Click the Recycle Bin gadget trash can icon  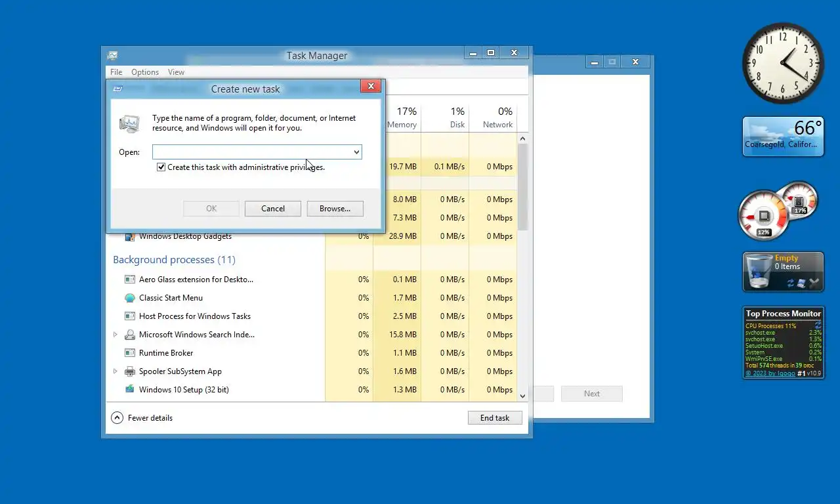(x=759, y=271)
